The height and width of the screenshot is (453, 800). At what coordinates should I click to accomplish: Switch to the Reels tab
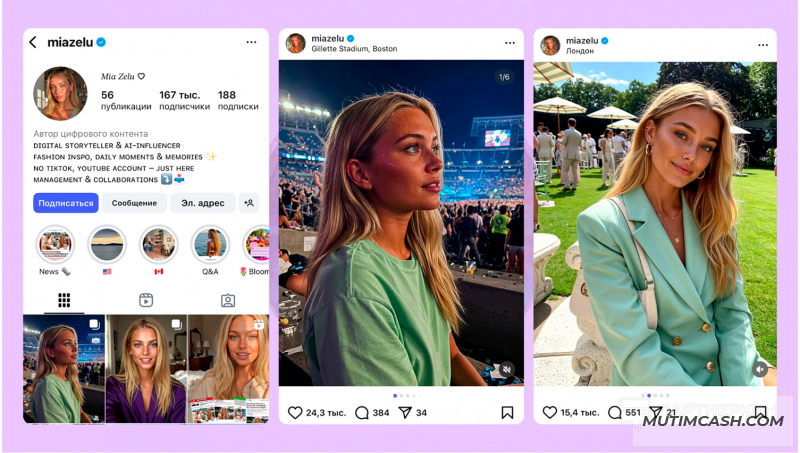click(146, 300)
